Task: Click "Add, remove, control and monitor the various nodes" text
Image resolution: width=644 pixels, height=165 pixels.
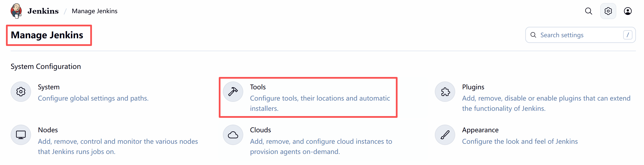Action: click(118, 147)
